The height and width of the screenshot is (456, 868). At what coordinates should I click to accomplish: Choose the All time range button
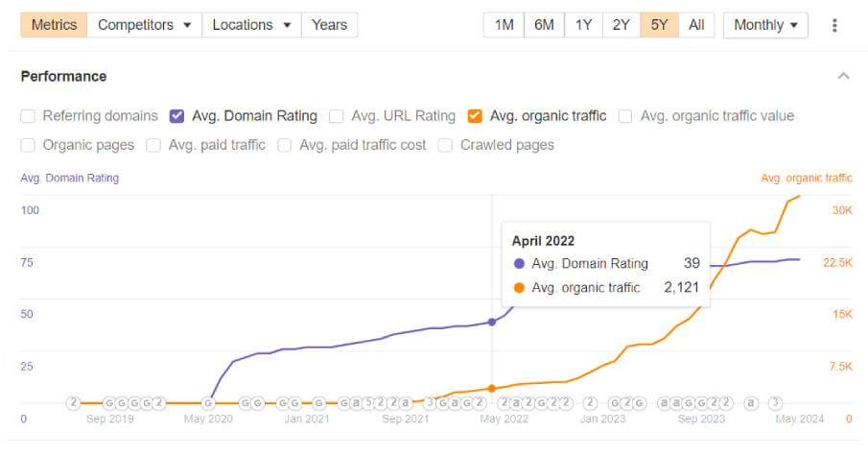coord(696,25)
